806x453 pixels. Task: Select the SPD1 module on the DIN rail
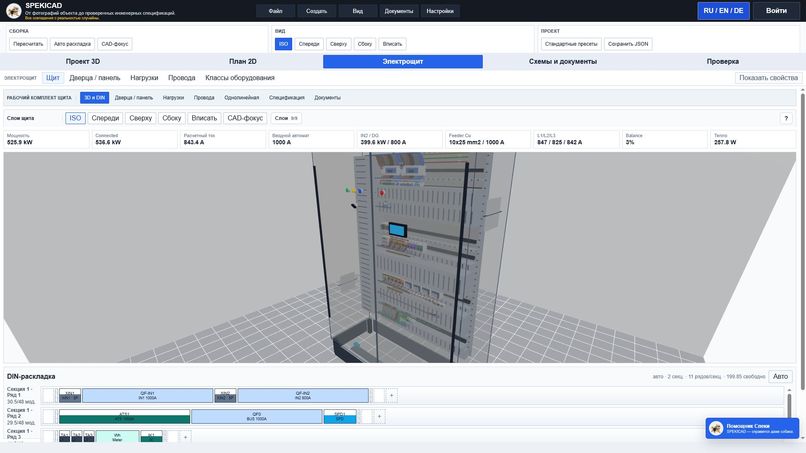340,416
